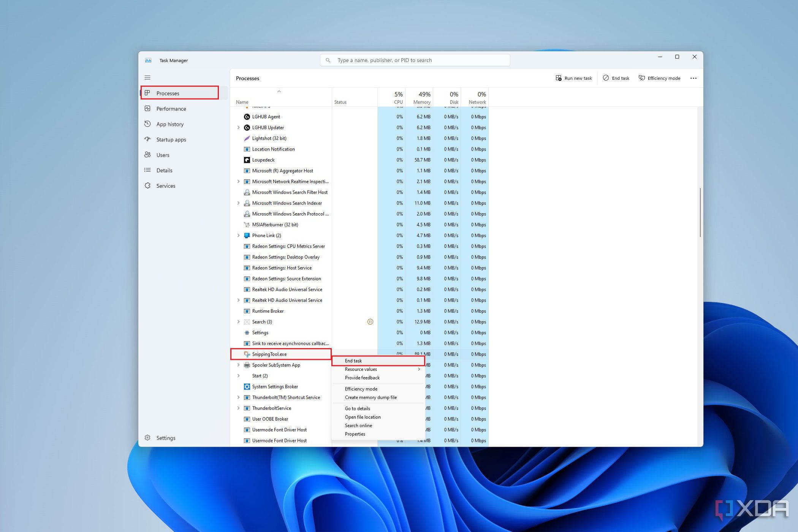Click the Details list icon
Image resolution: width=798 pixels, height=532 pixels.
click(147, 170)
